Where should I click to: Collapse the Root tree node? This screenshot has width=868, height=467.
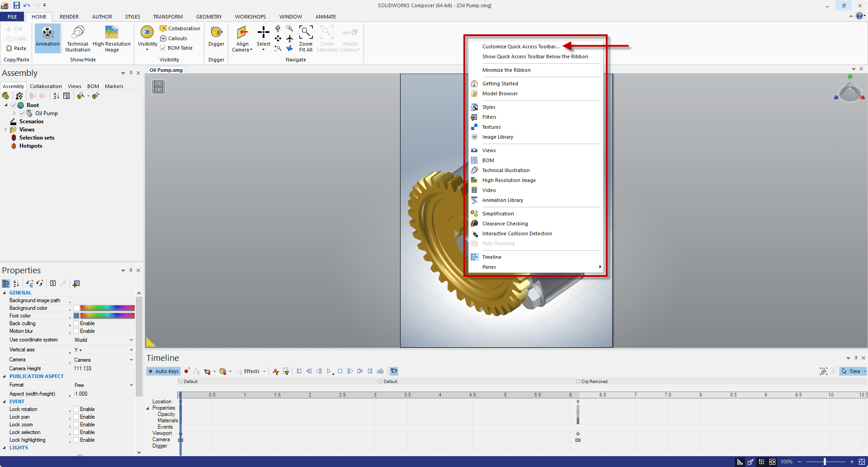6,105
